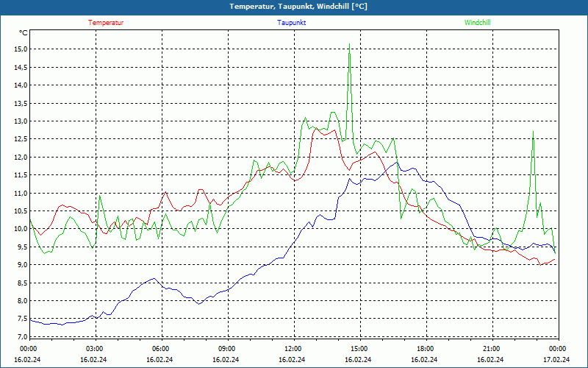Click the blue Taupunkt legend label
The height and width of the screenshot is (368, 588).
(292, 23)
